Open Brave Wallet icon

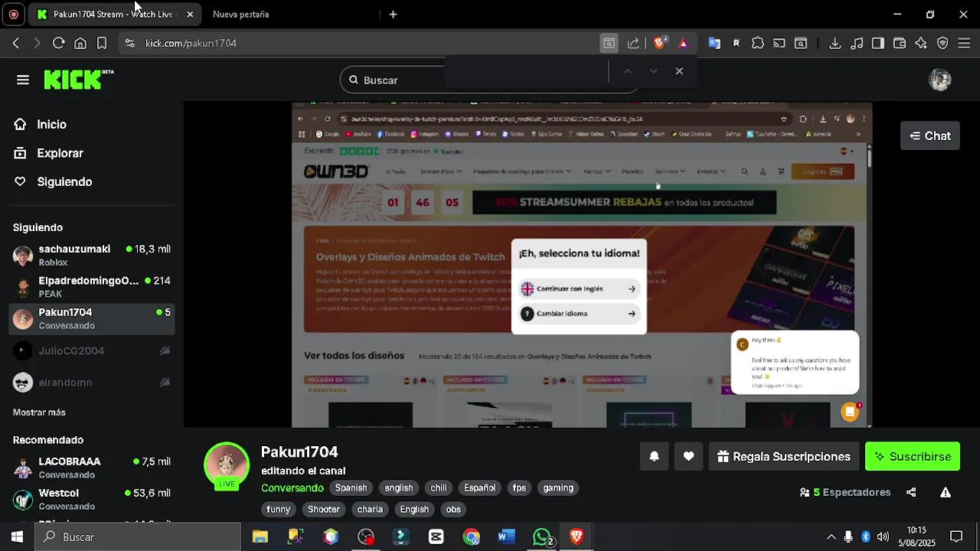click(x=900, y=44)
